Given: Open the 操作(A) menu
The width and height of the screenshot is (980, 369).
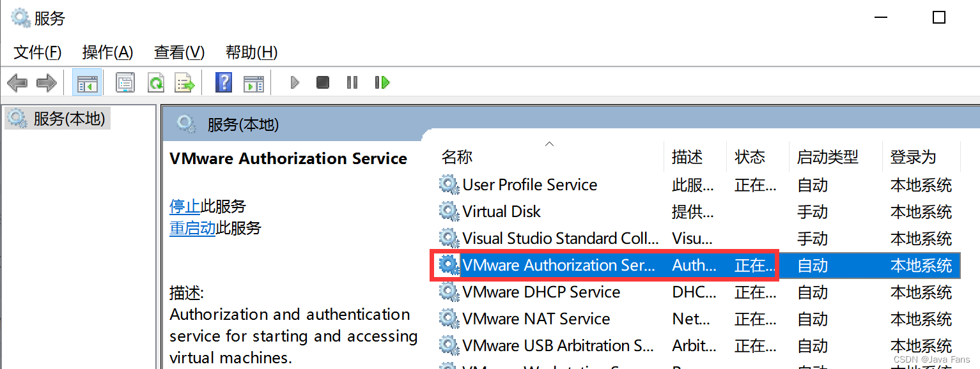Looking at the screenshot, I should point(107,52).
